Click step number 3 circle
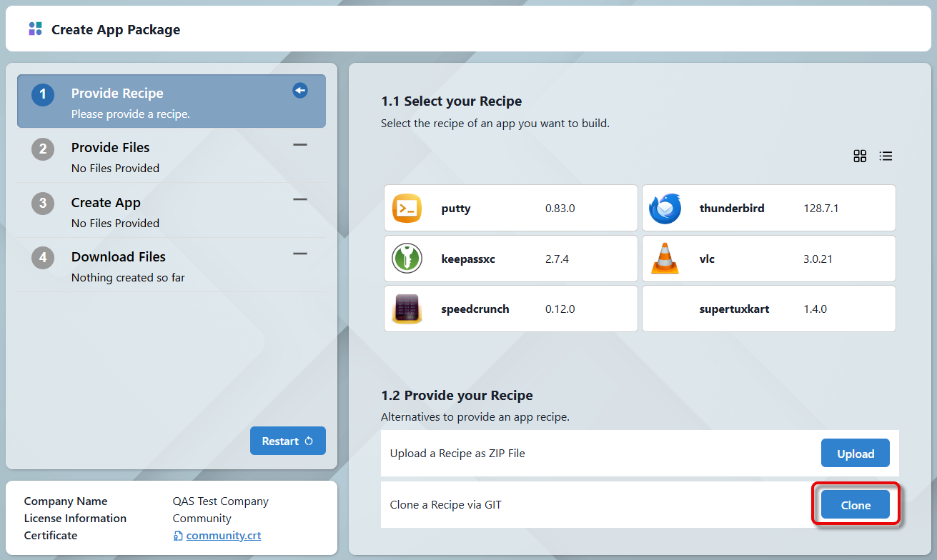937x560 pixels. click(x=43, y=204)
